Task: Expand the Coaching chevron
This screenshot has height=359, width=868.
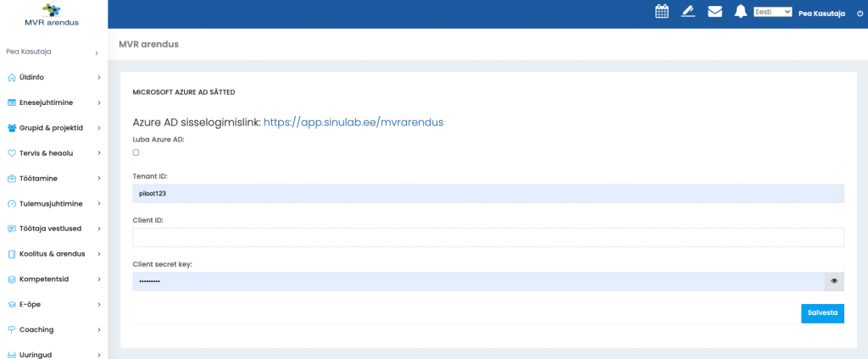Action: 99,329
